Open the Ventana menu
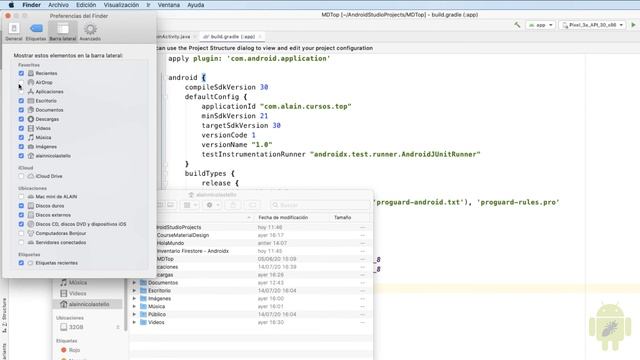This screenshot has height=360, width=640. tap(169, 5)
